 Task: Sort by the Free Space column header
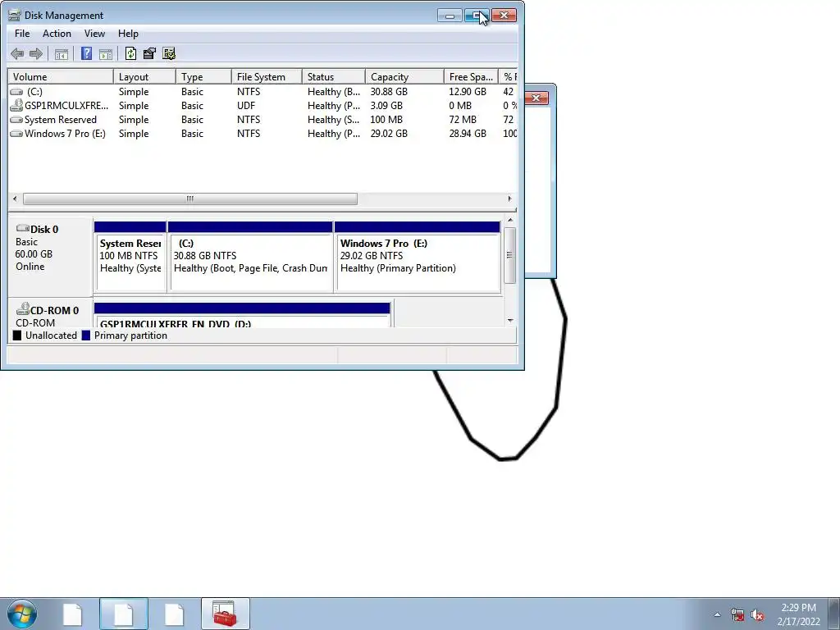point(471,76)
